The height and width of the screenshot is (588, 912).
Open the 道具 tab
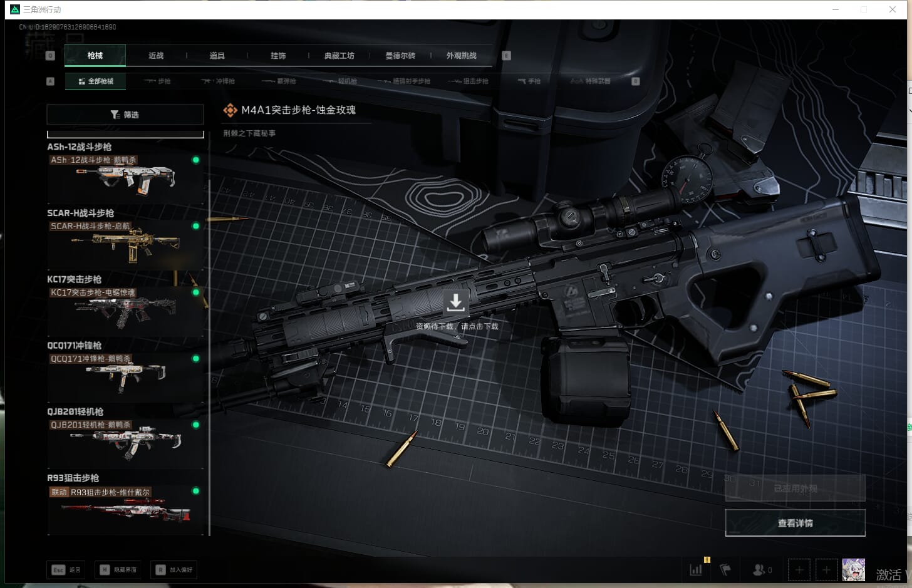[217, 56]
